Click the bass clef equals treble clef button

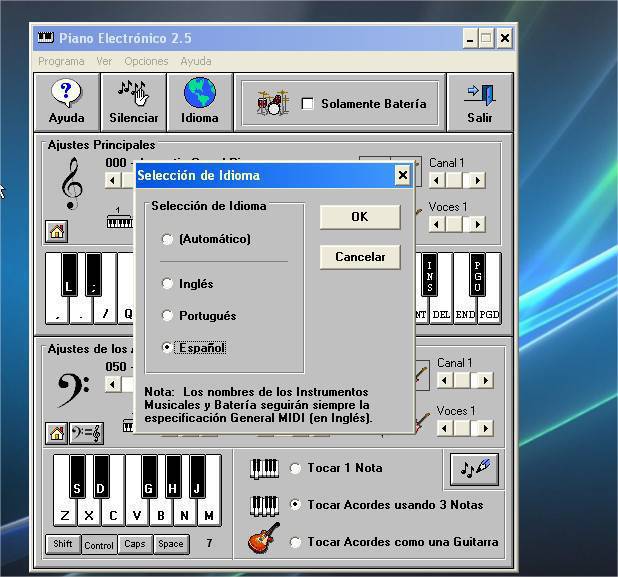tap(86, 432)
